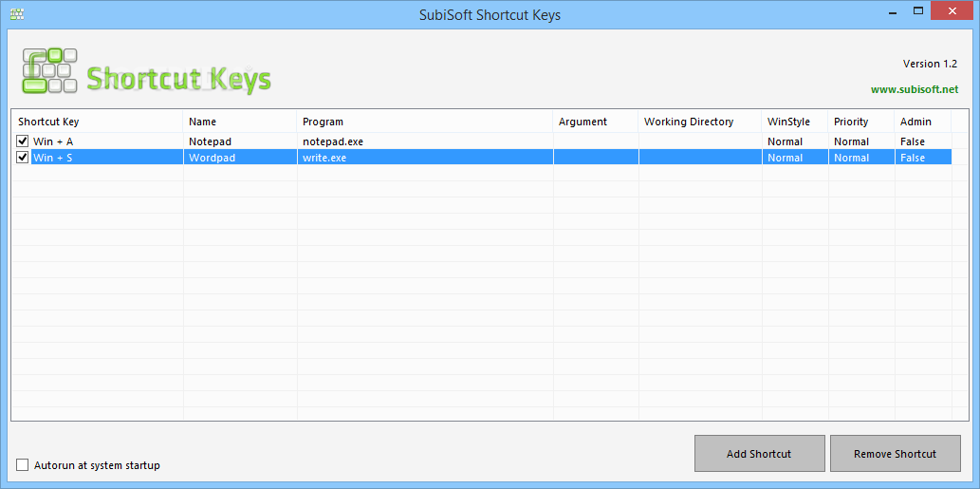Click the Version 1.2 label

tap(930, 64)
